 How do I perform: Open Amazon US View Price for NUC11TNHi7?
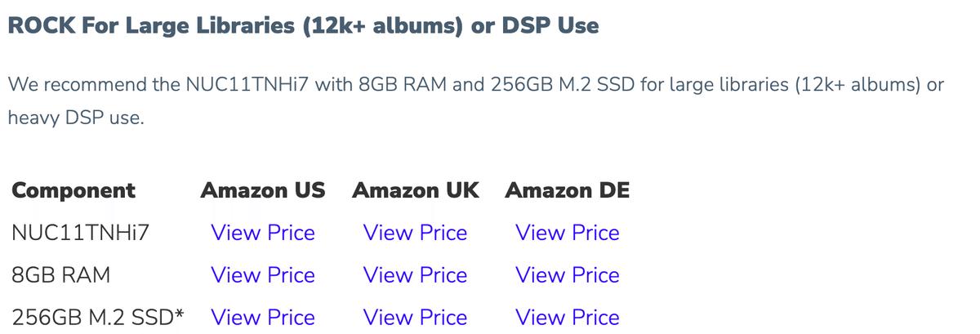pos(263,233)
